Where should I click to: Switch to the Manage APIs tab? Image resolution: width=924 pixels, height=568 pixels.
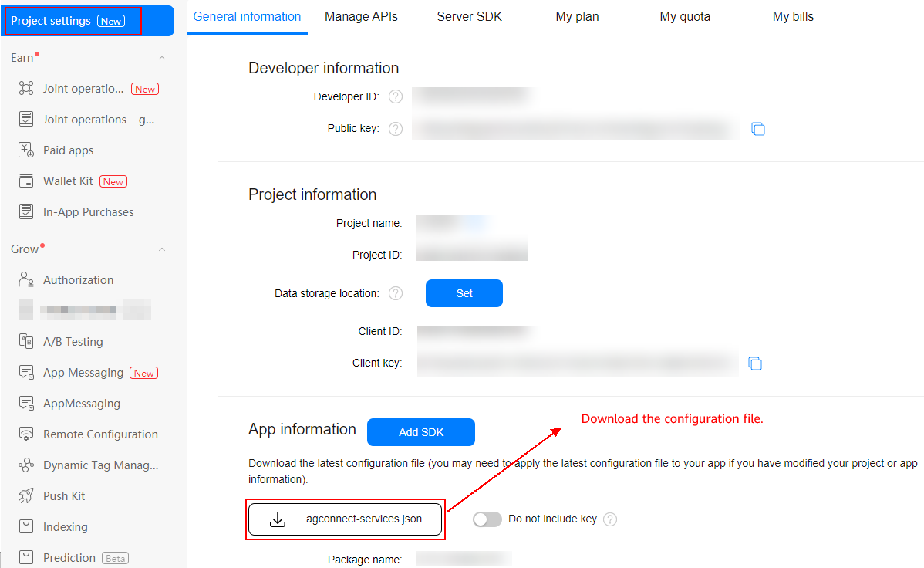pos(361,16)
